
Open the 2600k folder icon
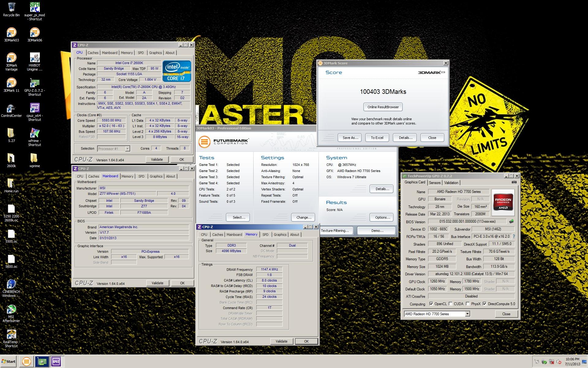click(x=11, y=160)
